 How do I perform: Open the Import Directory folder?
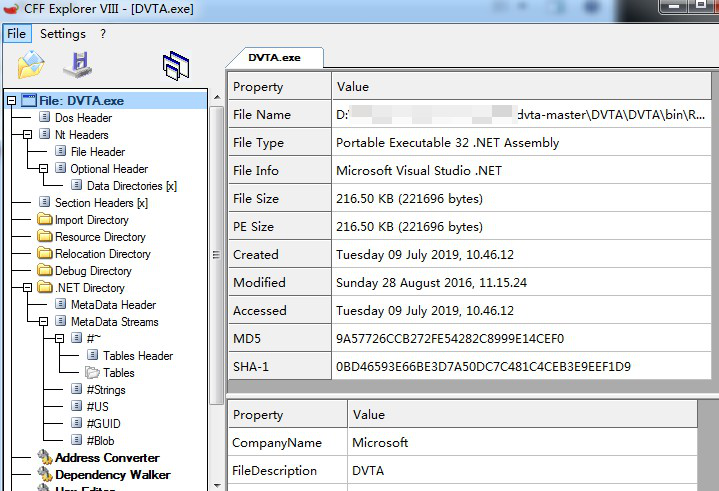click(x=92, y=220)
